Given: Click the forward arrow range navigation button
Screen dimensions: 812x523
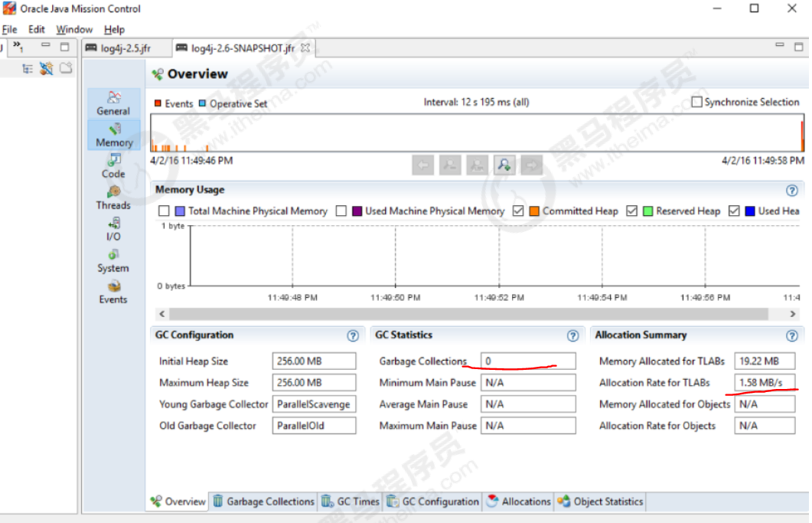Looking at the screenshot, I should (531, 165).
